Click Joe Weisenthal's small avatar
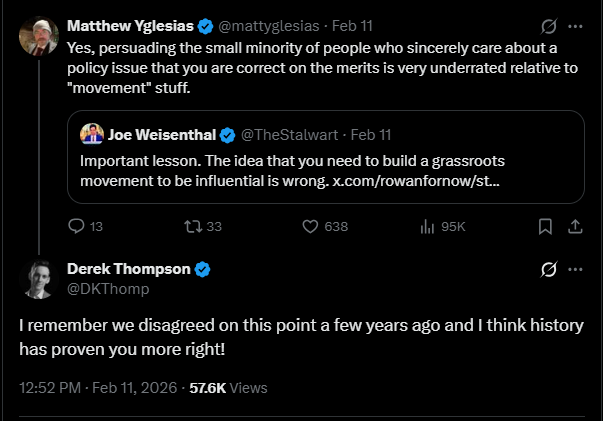Screen dimensions: 603x421 click(x=92, y=135)
